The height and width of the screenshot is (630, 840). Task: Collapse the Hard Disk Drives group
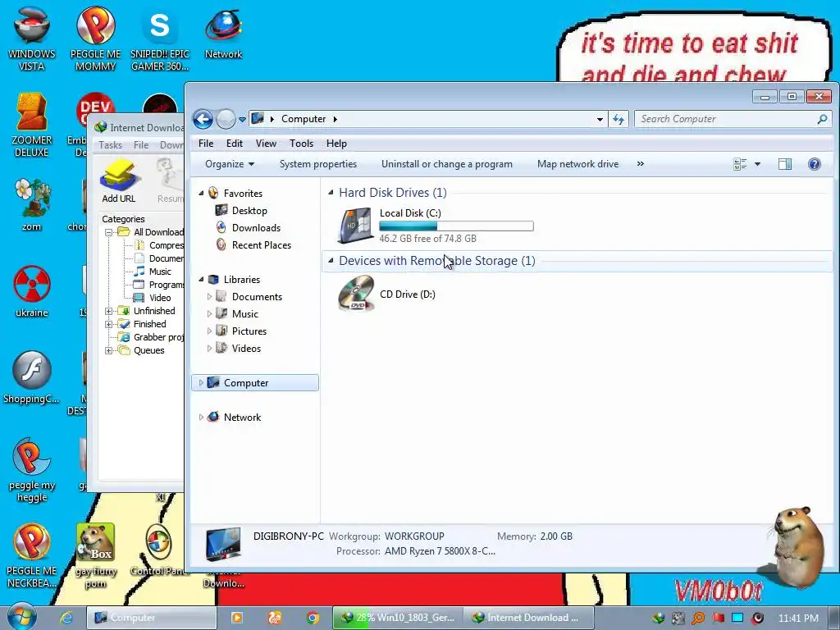click(x=331, y=192)
